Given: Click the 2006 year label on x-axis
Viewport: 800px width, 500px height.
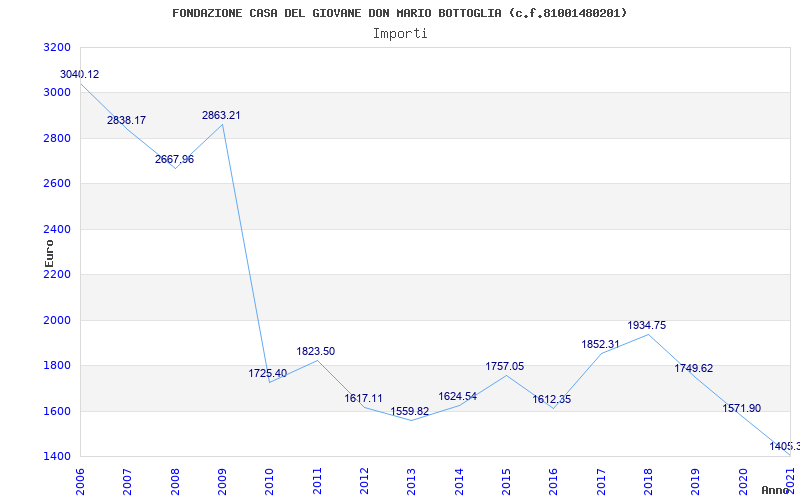Looking at the screenshot, I should (x=81, y=482).
